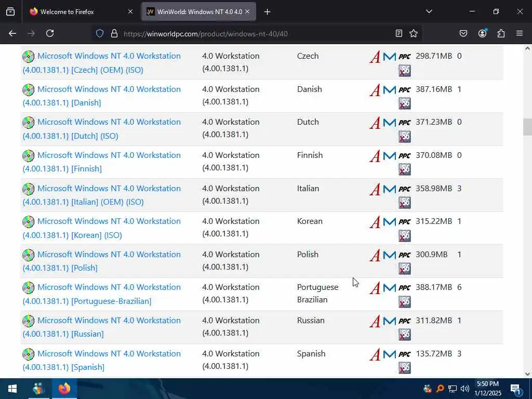List all tabs dropdown arrow

pyautogui.click(x=429, y=11)
